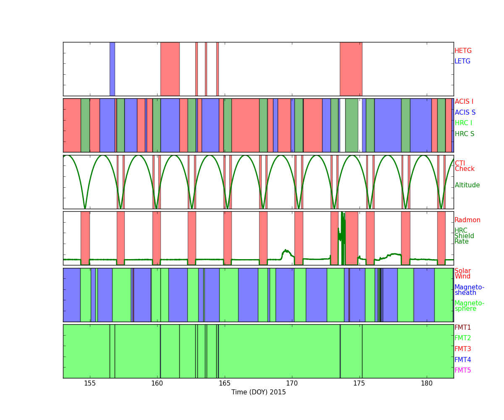
Task: Select the ACIS S legend text
Action: [x=465, y=113]
